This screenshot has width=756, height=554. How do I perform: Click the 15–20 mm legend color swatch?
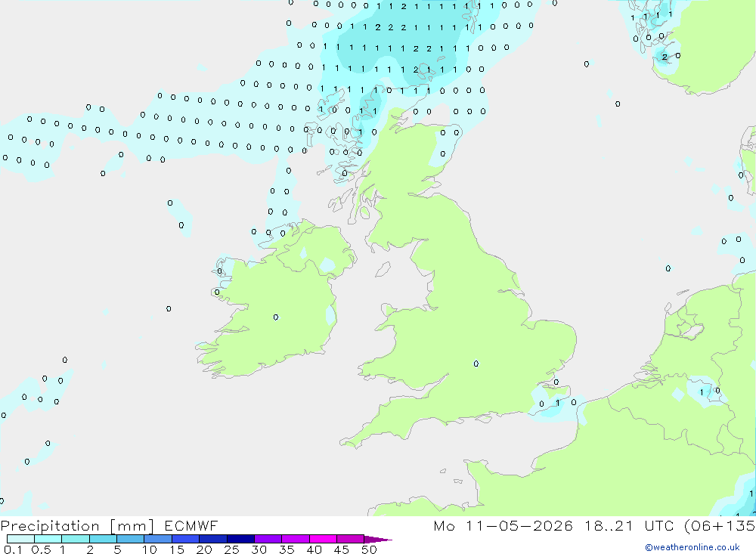coord(186,539)
